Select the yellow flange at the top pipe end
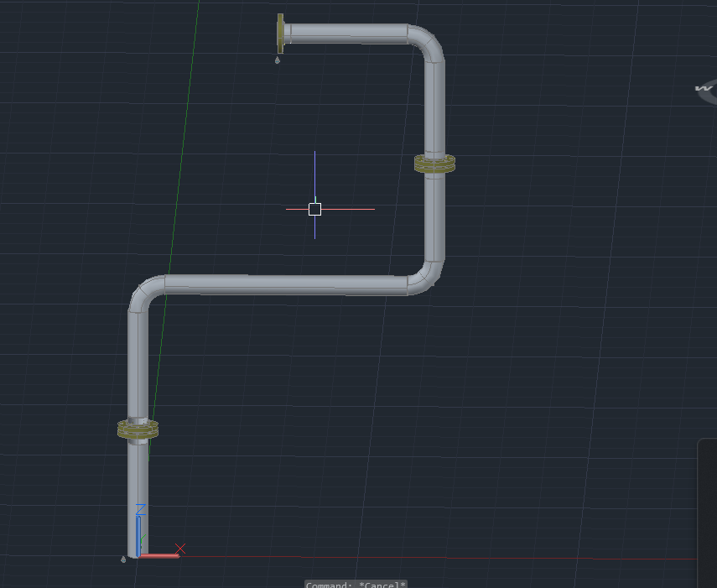717x588 pixels. 280,34
